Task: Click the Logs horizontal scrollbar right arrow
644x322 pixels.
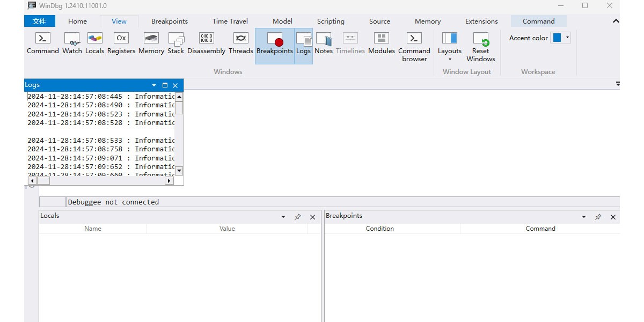Action: pyautogui.click(x=169, y=181)
